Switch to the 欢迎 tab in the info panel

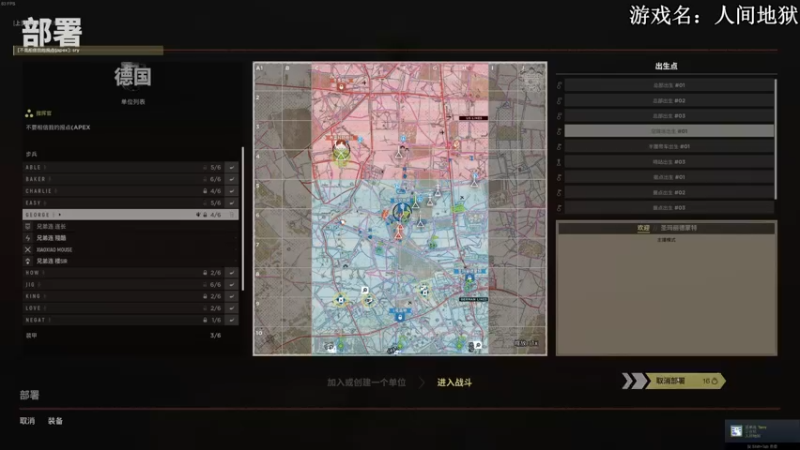pyautogui.click(x=643, y=228)
